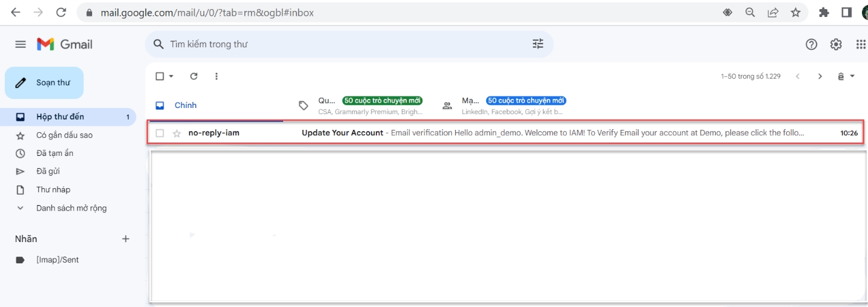
Task: Open Gmail settings gear icon
Action: [x=836, y=44]
